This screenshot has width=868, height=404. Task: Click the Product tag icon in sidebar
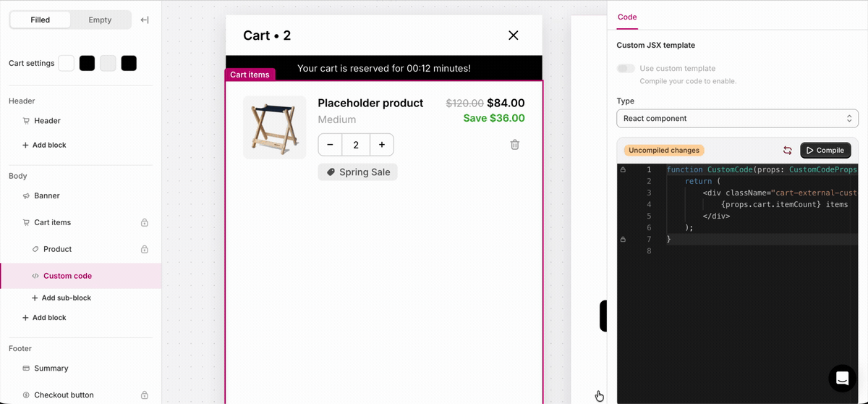35,249
